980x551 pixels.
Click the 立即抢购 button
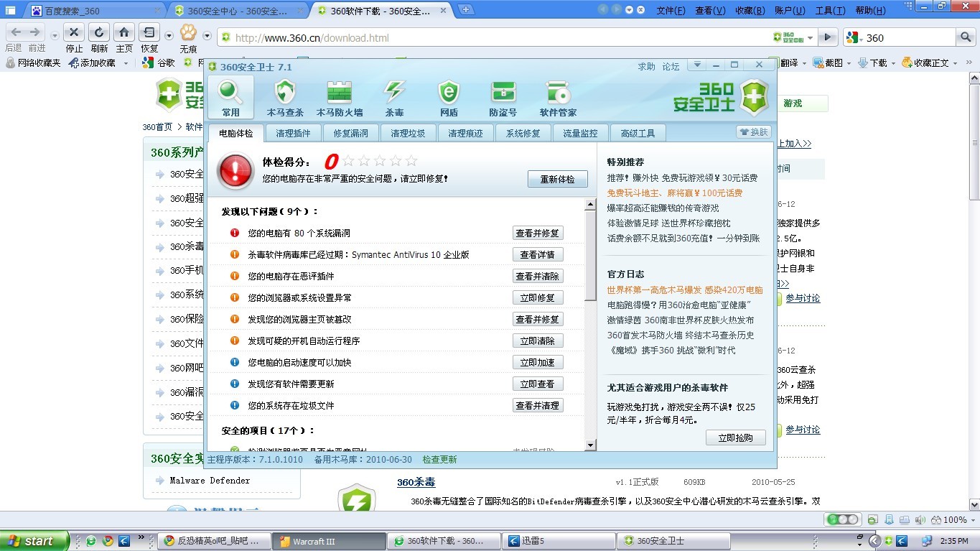coord(736,437)
